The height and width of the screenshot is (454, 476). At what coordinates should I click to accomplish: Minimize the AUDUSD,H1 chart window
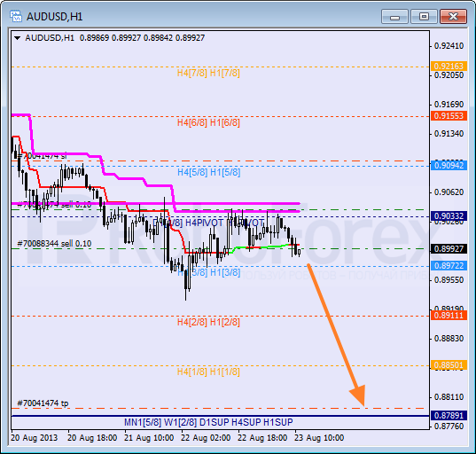tap(394, 16)
